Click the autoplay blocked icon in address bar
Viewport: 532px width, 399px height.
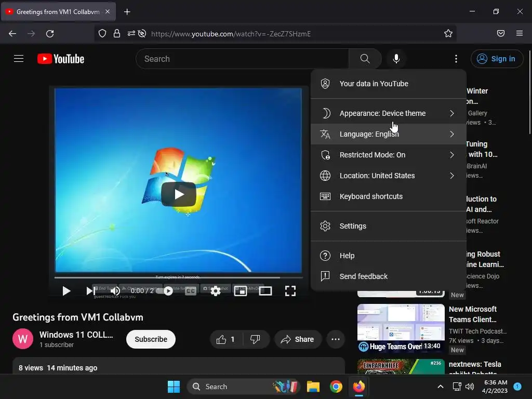(x=142, y=33)
